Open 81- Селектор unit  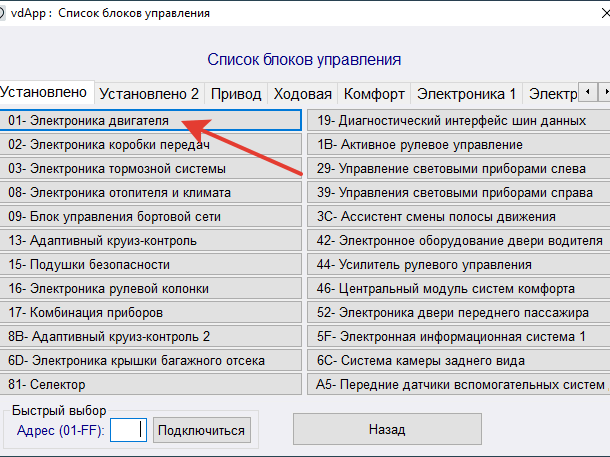pos(150,384)
